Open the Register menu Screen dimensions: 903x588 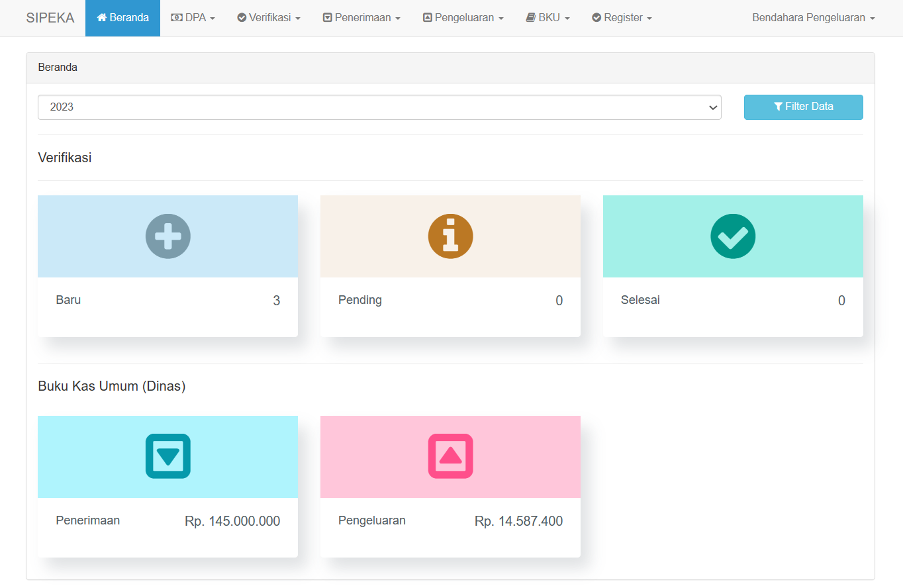(x=622, y=18)
